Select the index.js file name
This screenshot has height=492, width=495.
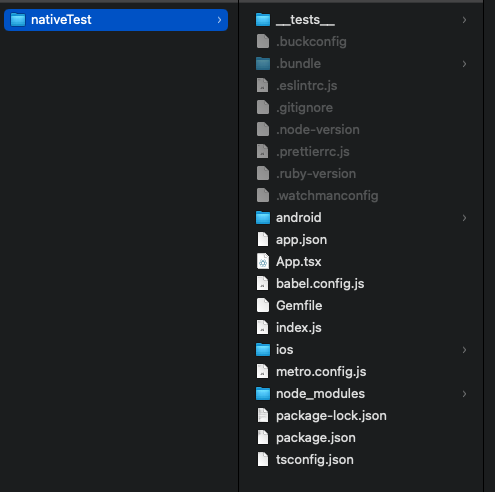tap(299, 328)
